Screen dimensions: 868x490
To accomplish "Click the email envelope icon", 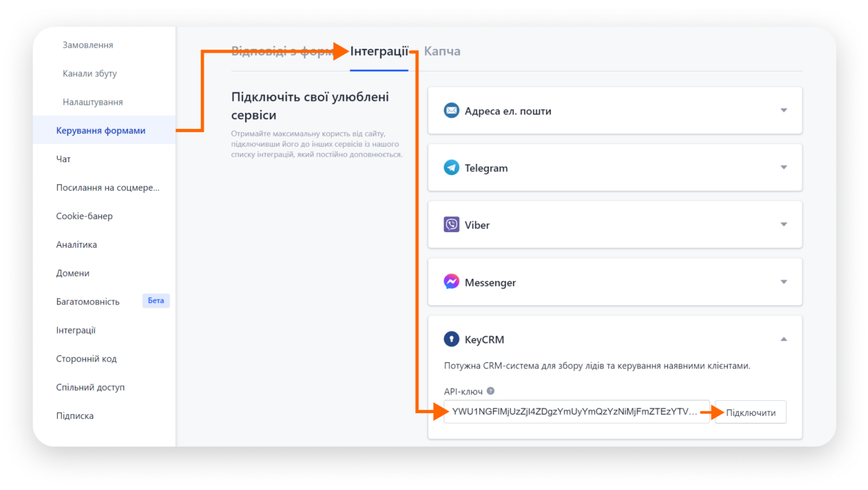I will tap(451, 111).
